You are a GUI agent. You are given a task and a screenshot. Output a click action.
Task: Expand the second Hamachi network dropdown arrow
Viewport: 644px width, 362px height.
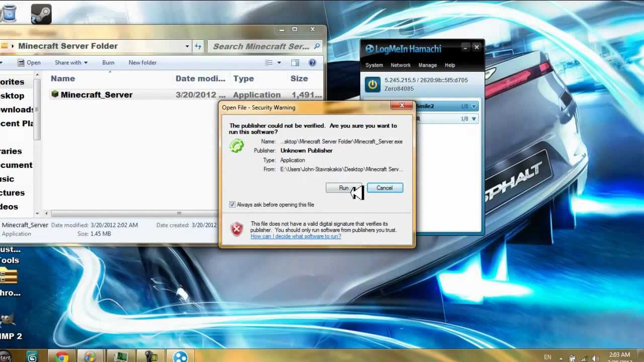pyautogui.click(x=474, y=119)
